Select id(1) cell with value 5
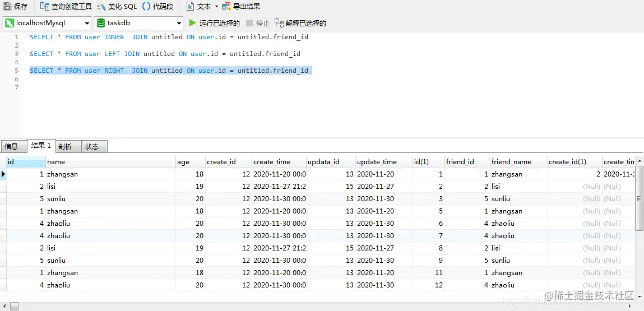The height and width of the screenshot is (311, 644). click(429, 211)
